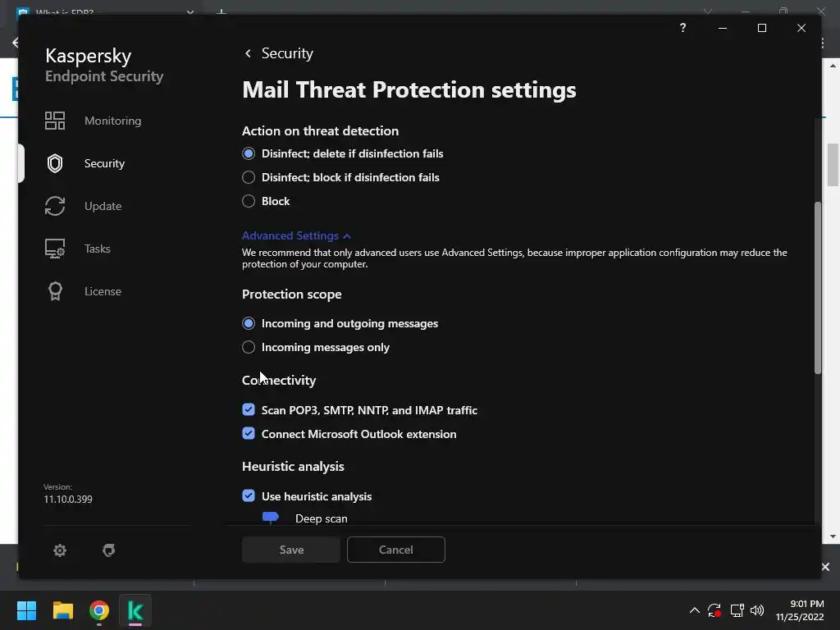Select Incoming messages only scope

(x=316, y=347)
